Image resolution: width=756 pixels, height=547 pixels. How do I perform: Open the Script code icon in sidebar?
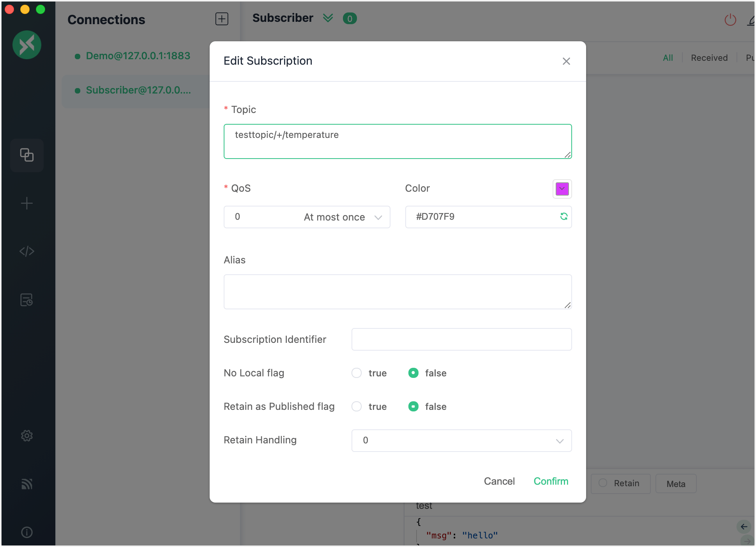click(x=26, y=251)
